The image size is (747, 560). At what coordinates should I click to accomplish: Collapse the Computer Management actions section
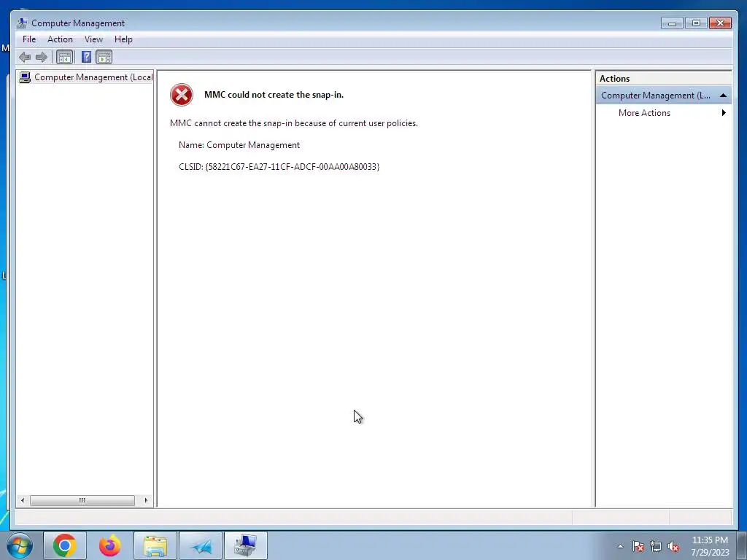(723, 96)
